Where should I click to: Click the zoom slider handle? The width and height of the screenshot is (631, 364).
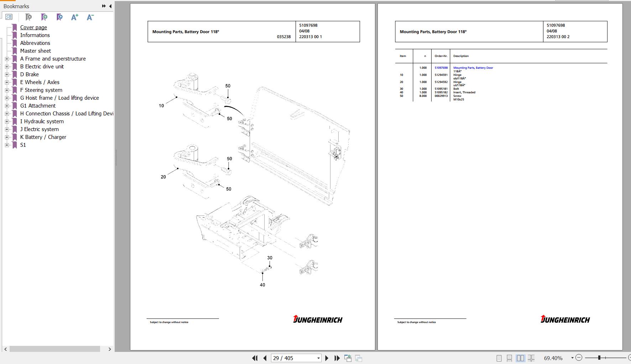click(x=599, y=357)
